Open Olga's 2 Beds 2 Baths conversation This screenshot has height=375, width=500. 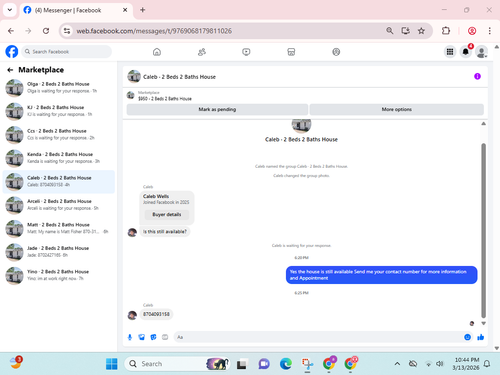coord(59,88)
